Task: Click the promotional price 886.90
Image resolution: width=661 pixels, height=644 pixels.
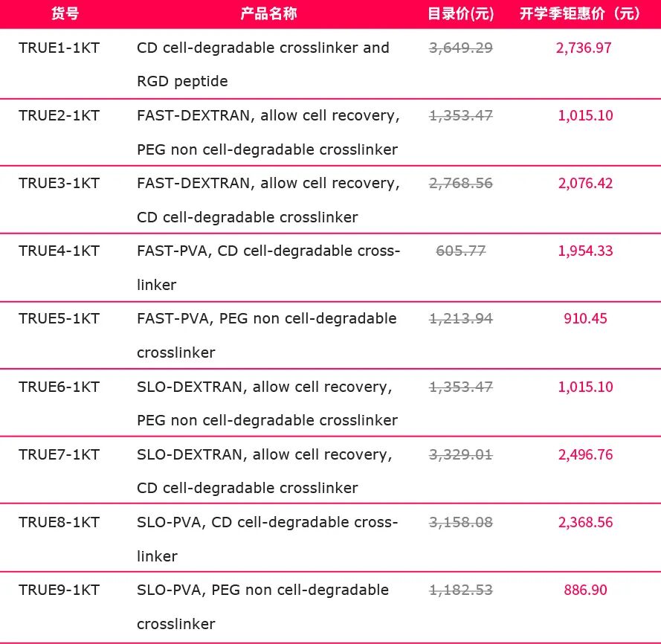Action: (x=585, y=590)
